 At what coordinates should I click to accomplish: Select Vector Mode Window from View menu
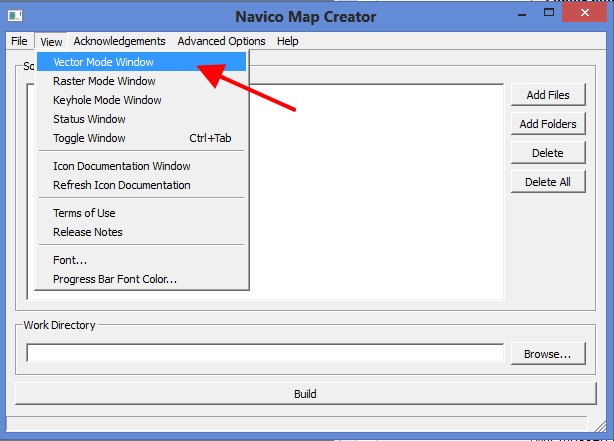pyautogui.click(x=104, y=62)
